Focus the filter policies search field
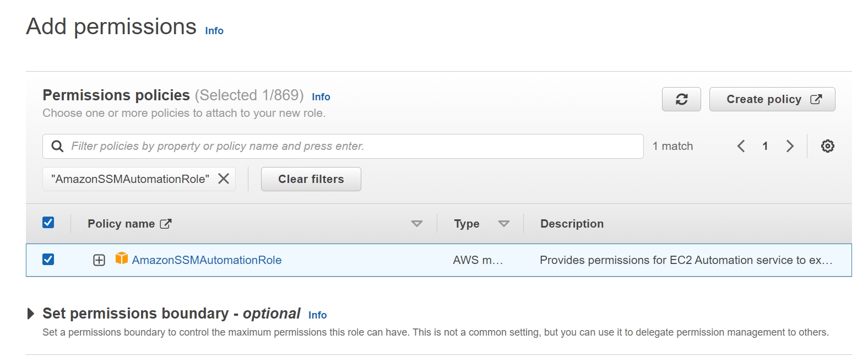 352,146
